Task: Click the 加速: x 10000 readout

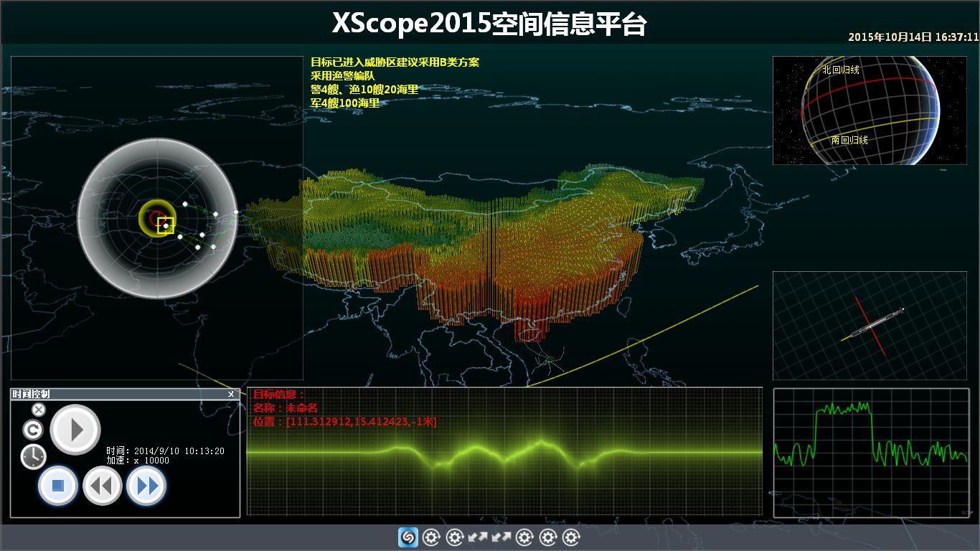Action: (138, 461)
